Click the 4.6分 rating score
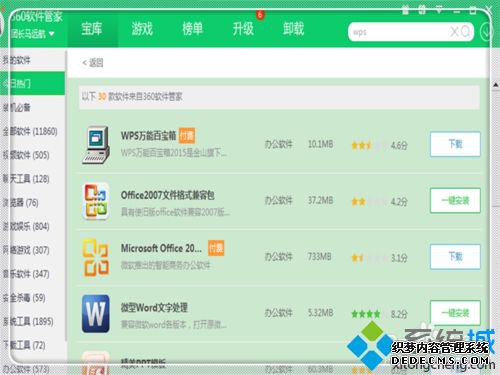The width and height of the screenshot is (500, 375). click(x=399, y=145)
